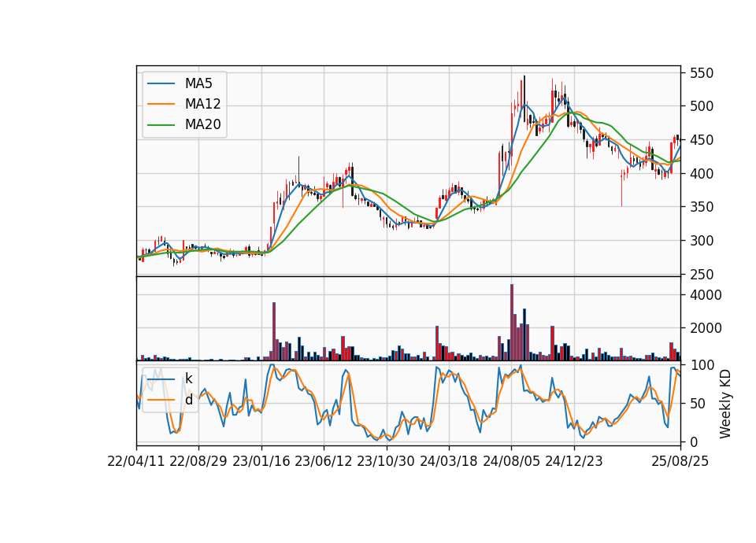Click the 24/08/05 date label
Image resolution: width=756 pixels, height=543 pixels.
pyautogui.click(x=512, y=461)
